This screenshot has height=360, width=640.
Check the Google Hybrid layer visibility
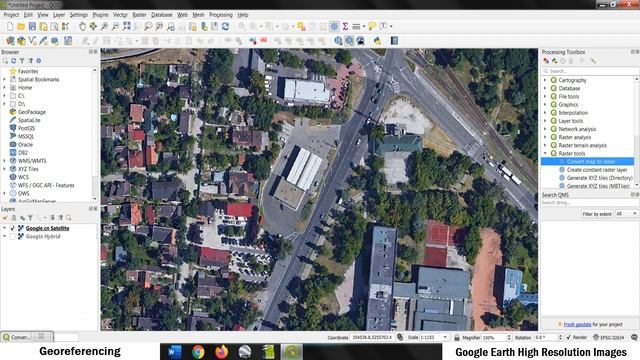(13, 236)
